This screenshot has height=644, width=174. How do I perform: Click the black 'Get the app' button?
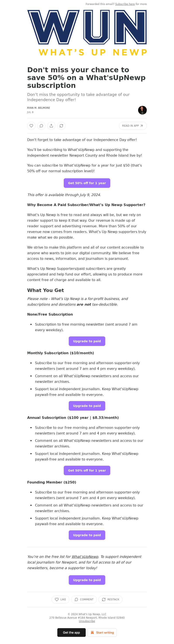coord(72,632)
